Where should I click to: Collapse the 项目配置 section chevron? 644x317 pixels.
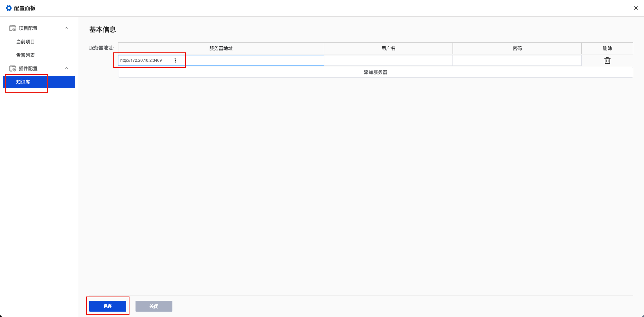point(66,28)
